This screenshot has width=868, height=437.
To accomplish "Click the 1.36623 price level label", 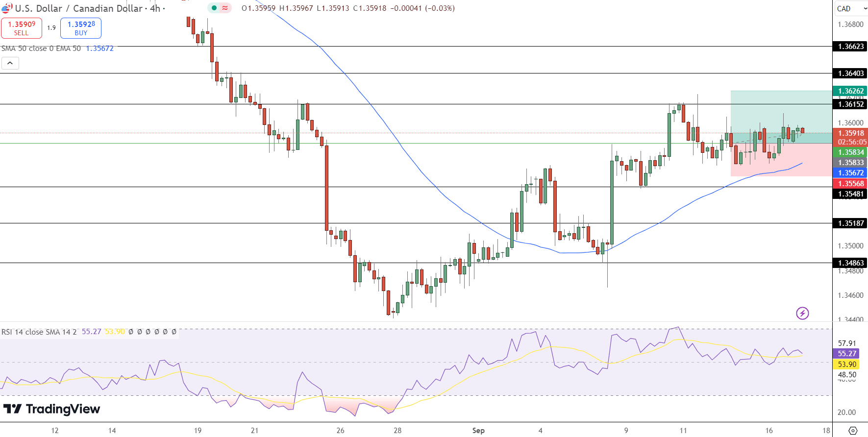I will 850,47.
